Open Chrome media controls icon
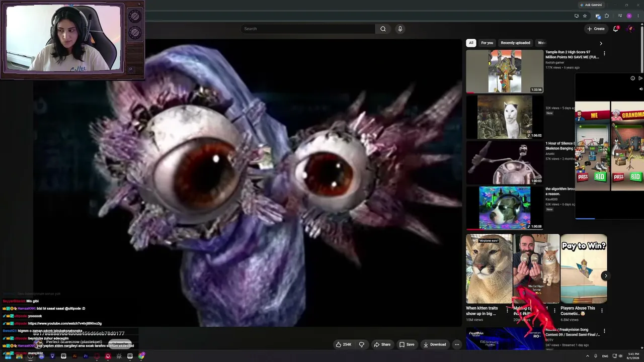The width and height of the screenshot is (644, 362). coord(620,16)
